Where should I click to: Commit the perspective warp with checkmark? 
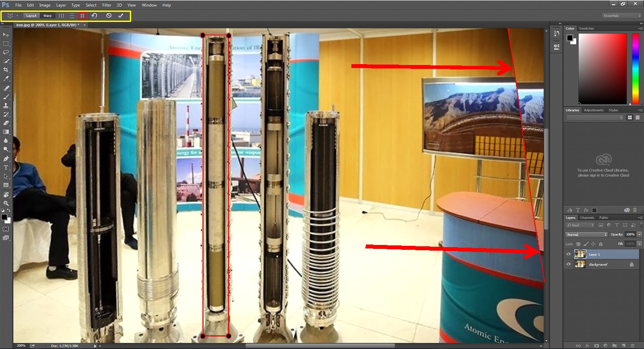[x=121, y=16]
